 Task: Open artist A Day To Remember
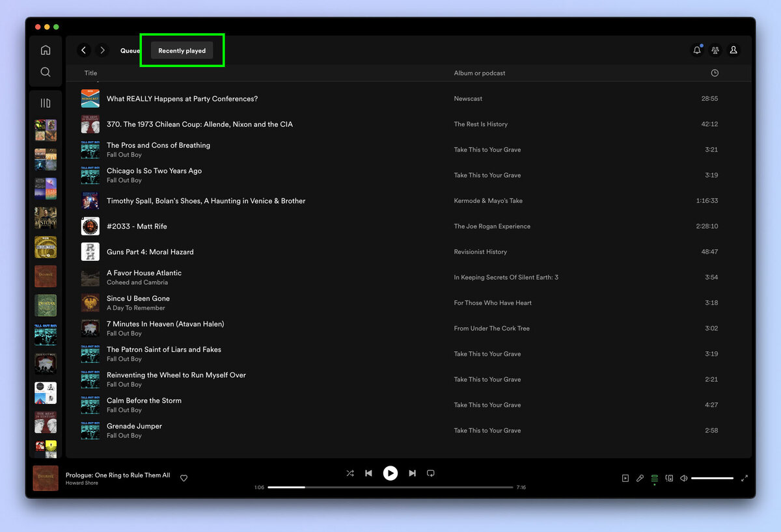[136, 308]
